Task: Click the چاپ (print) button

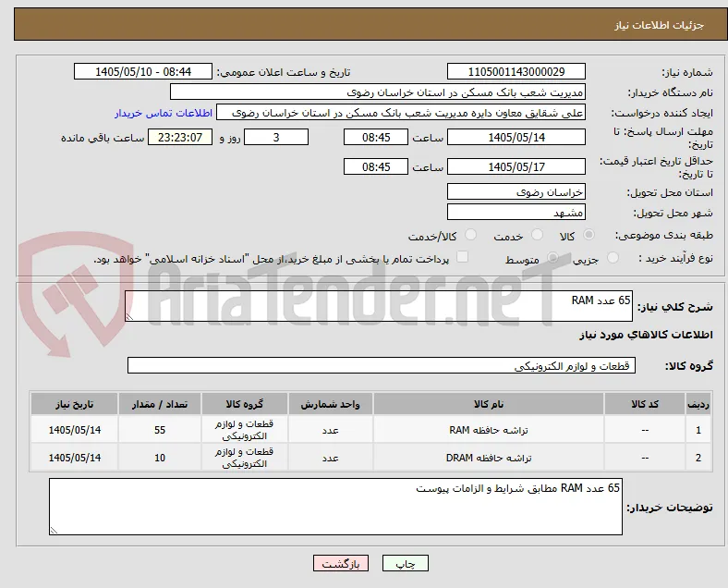Action: click(x=406, y=563)
